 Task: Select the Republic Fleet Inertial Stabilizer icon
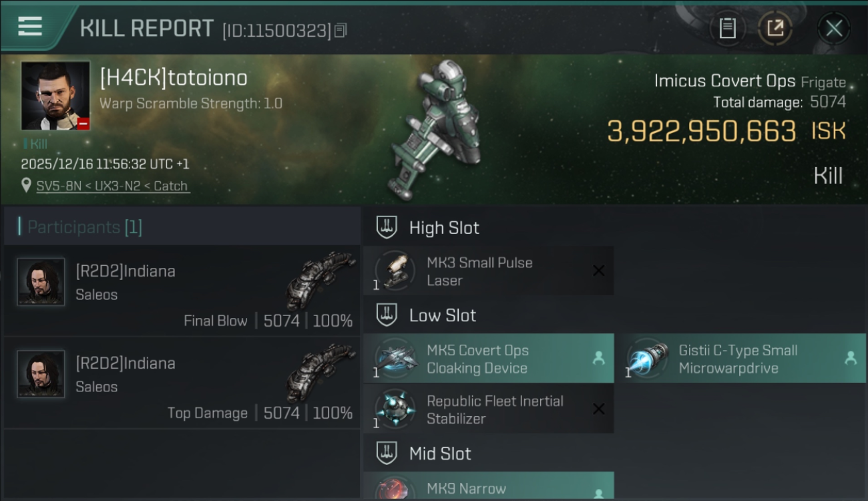tap(395, 409)
